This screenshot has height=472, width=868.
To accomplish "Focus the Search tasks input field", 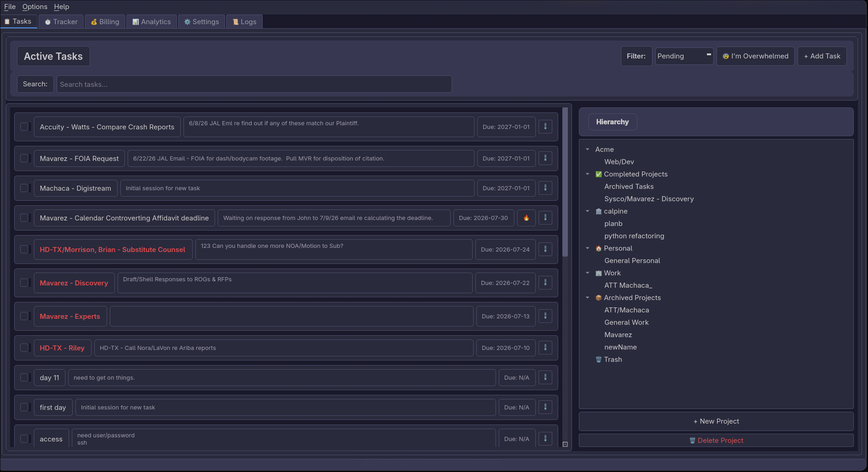I will (254, 84).
